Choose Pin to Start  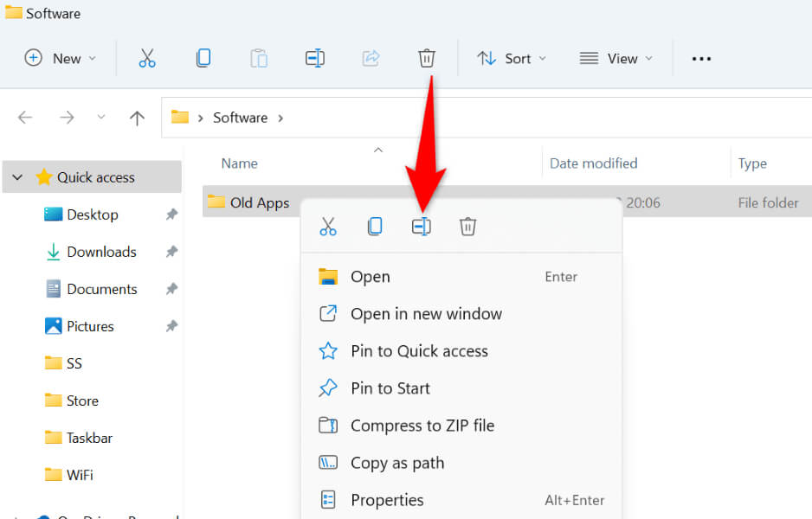[461, 388]
